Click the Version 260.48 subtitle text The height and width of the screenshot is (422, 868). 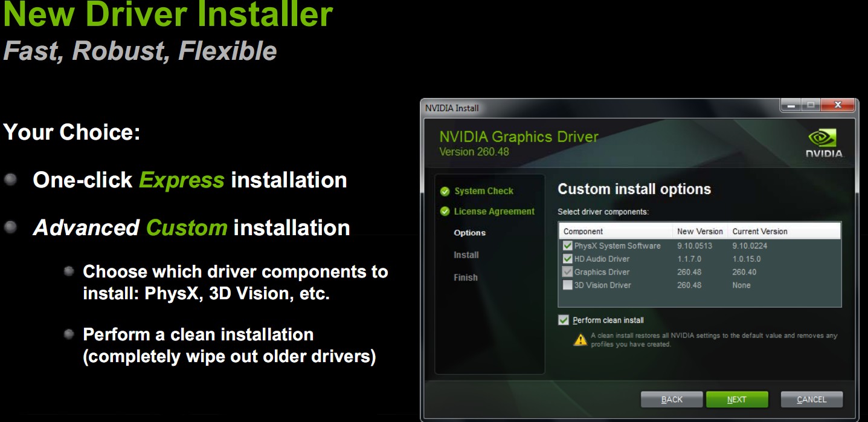[474, 152]
